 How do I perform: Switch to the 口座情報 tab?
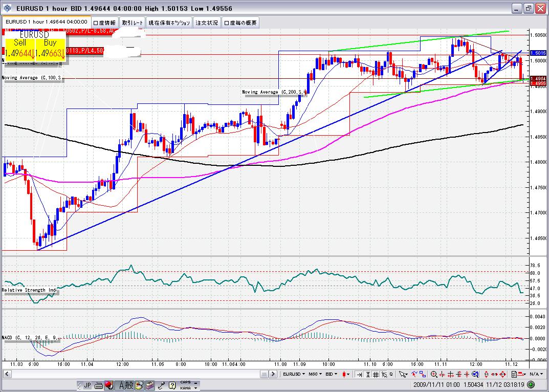(x=105, y=23)
